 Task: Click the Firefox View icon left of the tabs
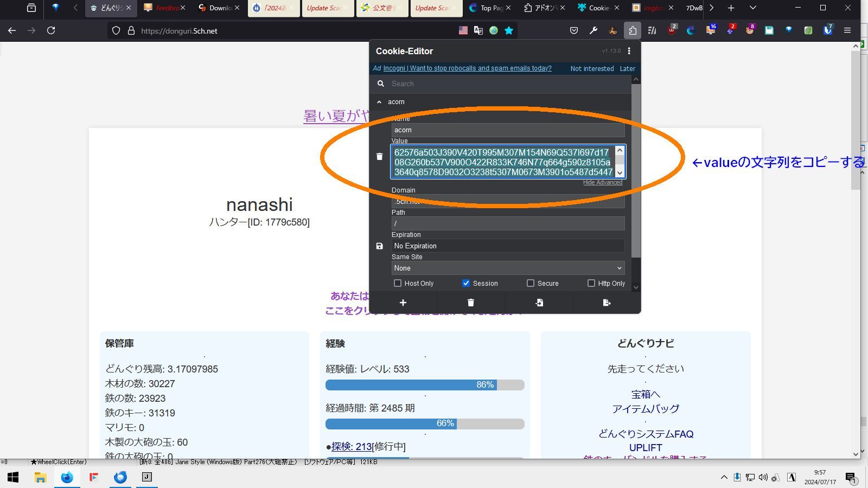31,8
